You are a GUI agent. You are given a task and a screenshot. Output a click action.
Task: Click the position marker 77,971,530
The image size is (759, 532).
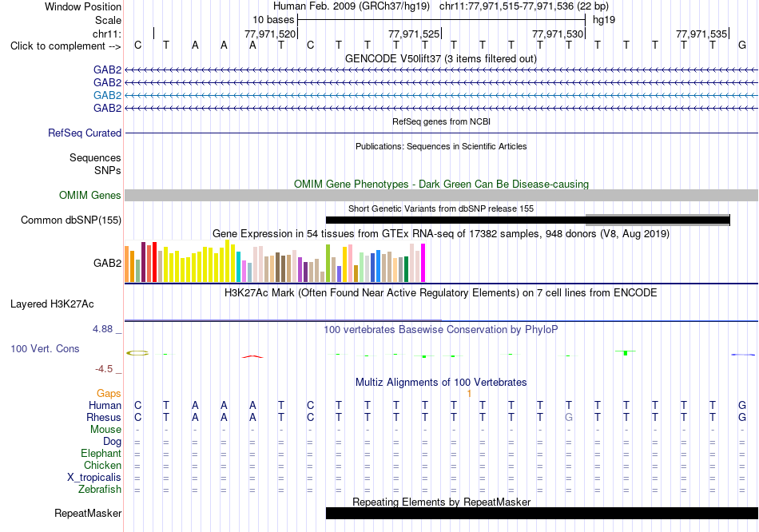(x=558, y=34)
